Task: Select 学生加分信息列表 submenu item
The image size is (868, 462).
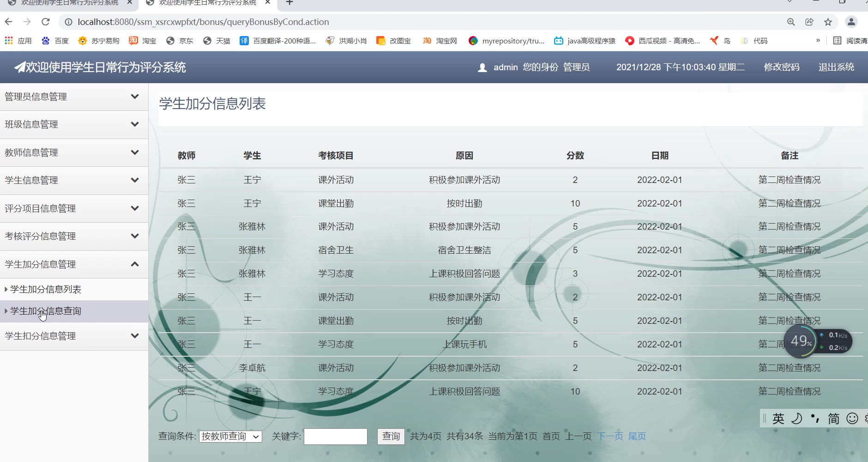Action: click(x=74, y=289)
